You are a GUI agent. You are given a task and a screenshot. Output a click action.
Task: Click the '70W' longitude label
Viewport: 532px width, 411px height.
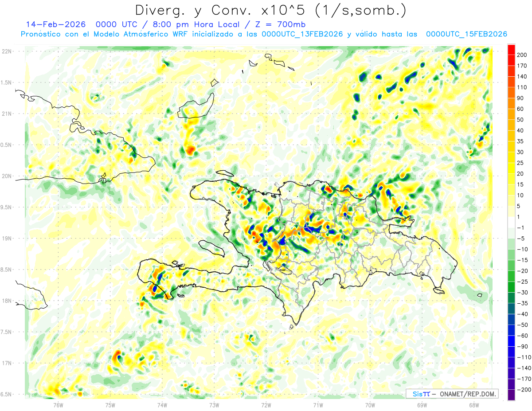point(370,405)
